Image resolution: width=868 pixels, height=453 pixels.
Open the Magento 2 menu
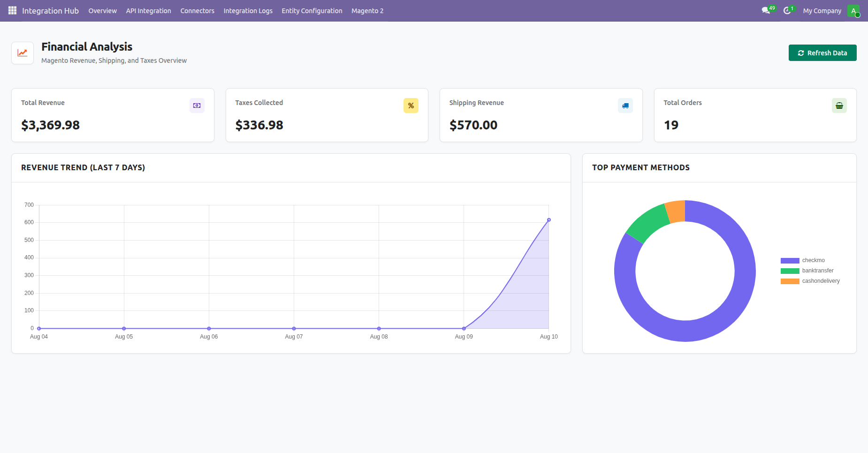367,11
